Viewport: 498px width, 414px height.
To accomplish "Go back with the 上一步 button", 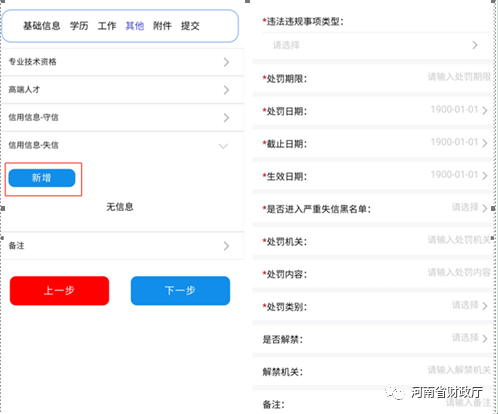I will tap(59, 291).
